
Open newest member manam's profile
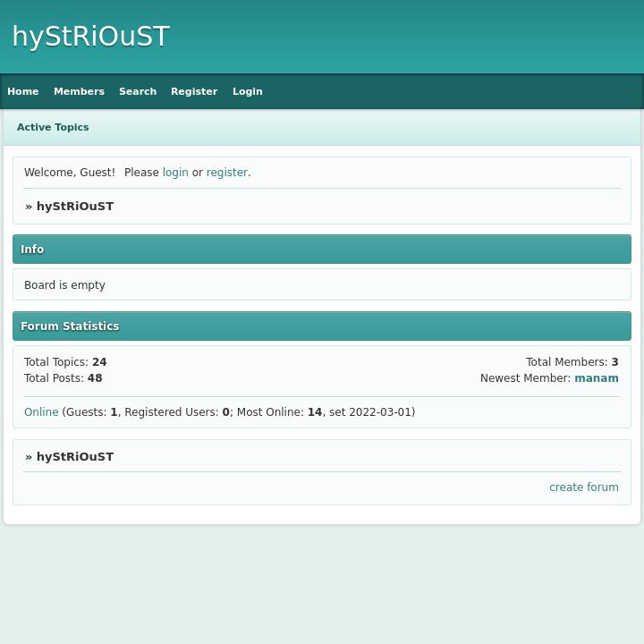pyautogui.click(x=596, y=378)
